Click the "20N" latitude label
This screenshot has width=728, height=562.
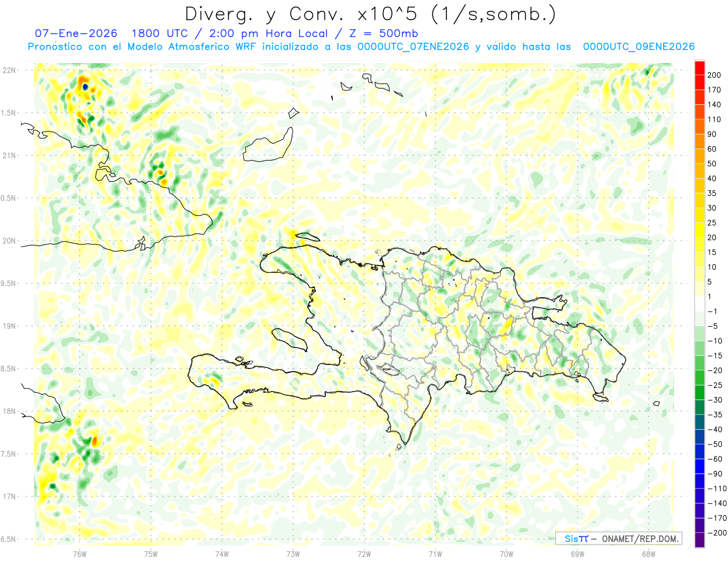point(9,241)
